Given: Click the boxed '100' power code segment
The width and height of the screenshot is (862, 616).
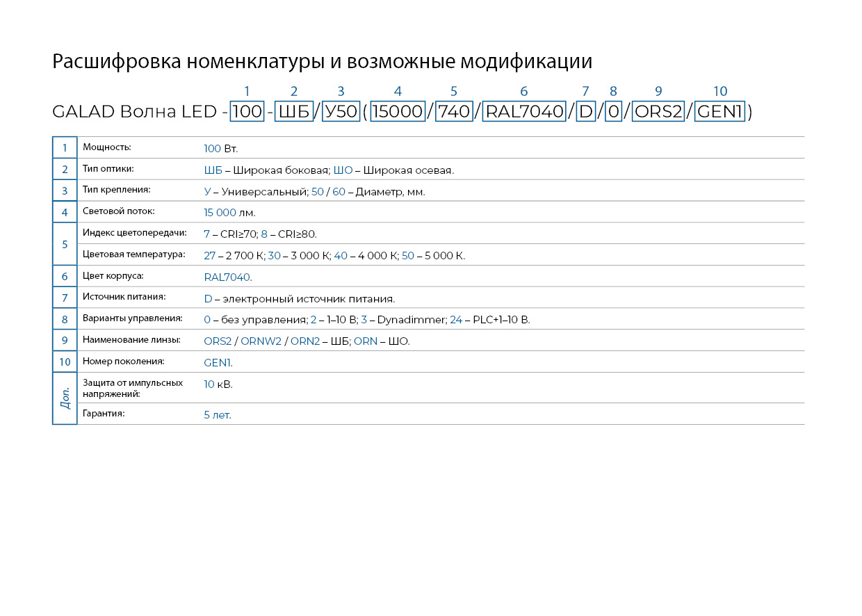Looking at the screenshot, I should [247, 112].
